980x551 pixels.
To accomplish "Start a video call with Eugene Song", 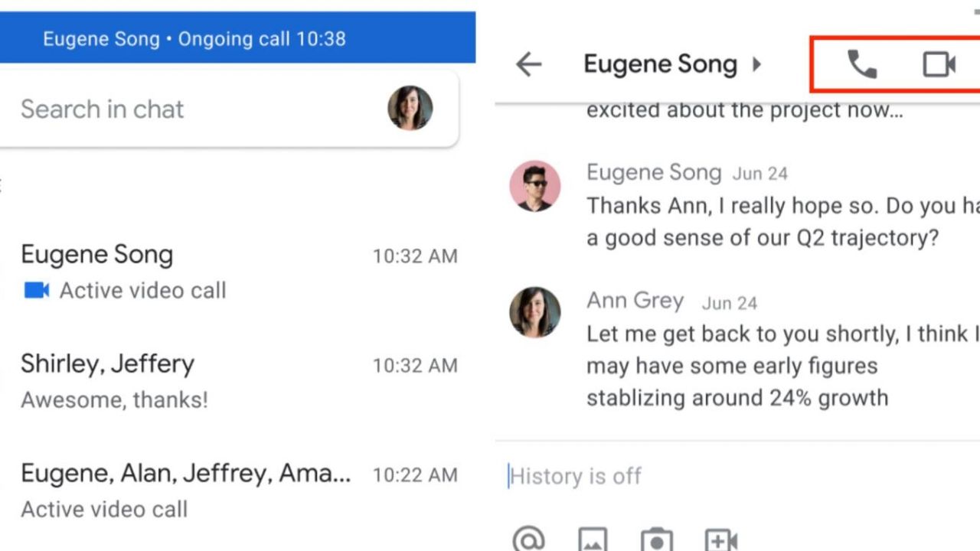I will [x=939, y=65].
